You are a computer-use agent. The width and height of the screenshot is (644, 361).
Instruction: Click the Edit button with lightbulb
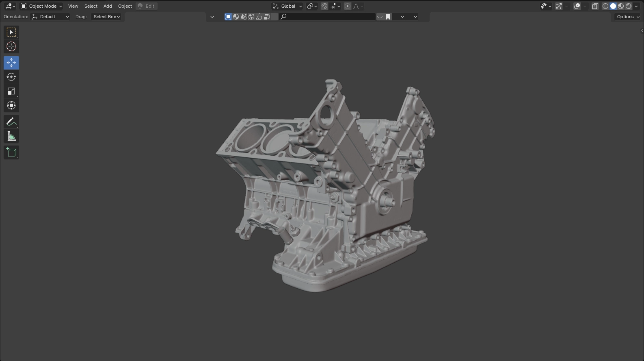pos(147,6)
